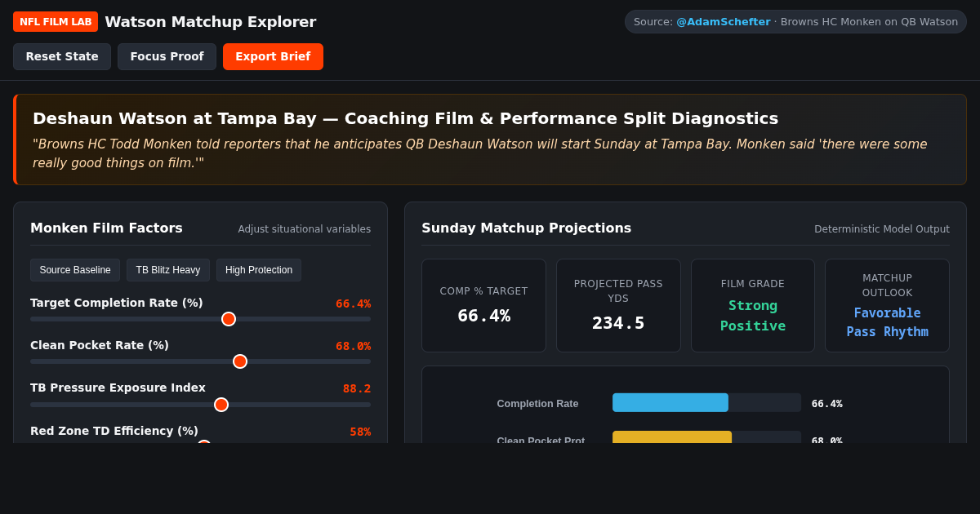Click the Completion Rate chart label
Screen dimensions: 980x514
(x=537, y=404)
